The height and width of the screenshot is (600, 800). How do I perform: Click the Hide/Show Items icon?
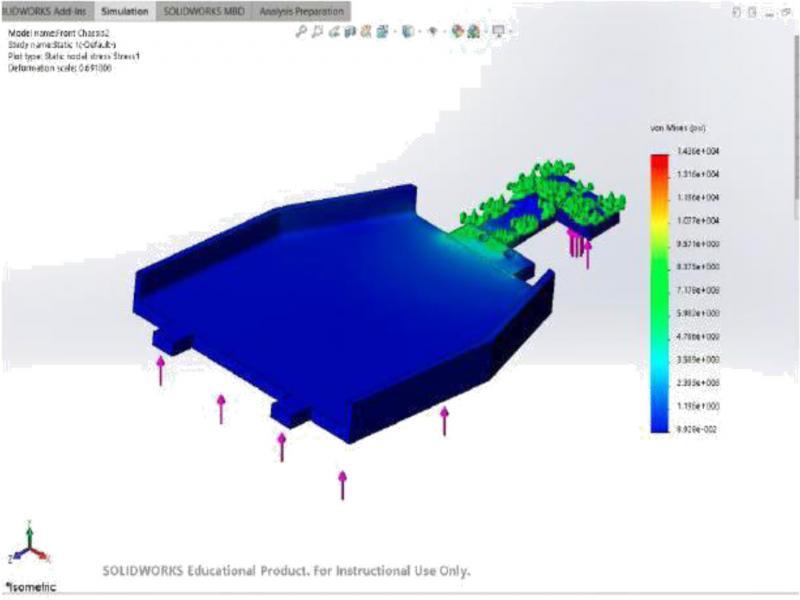click(x=433, y=32)
